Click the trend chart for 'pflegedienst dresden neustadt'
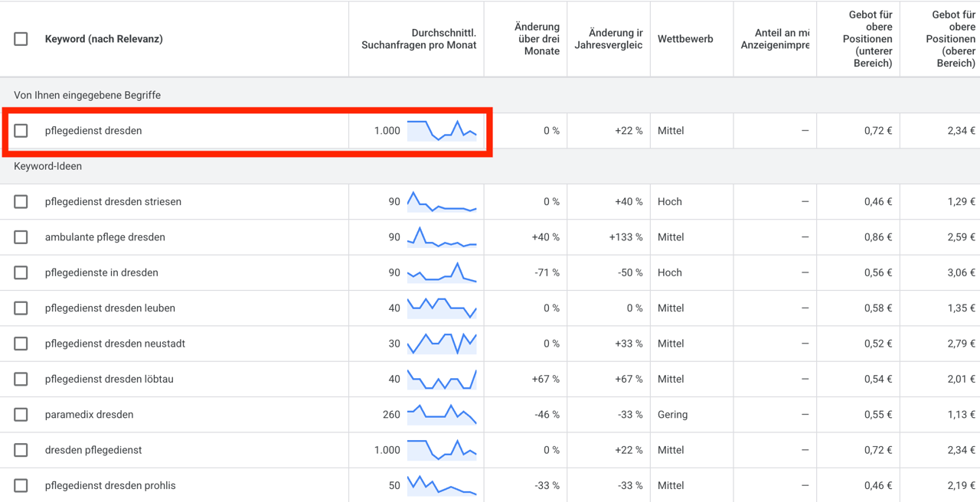Screen dimensions: 980x502 pyautogui.click(x=442, y=344)
